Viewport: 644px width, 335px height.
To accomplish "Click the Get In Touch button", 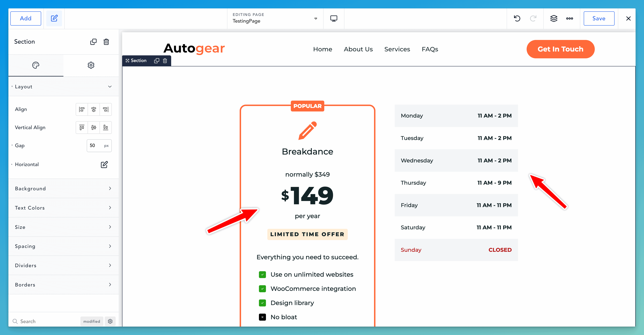I will click(x=560, y=49).
